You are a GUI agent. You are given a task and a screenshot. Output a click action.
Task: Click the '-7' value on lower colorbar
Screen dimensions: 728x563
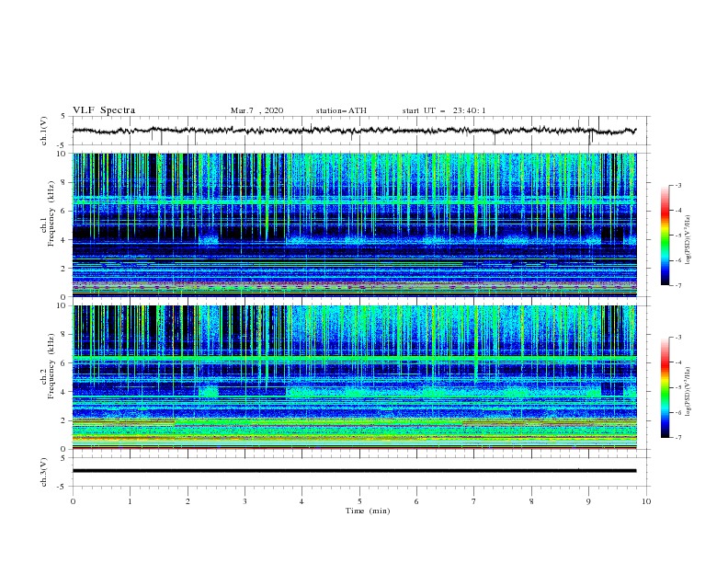677,437
